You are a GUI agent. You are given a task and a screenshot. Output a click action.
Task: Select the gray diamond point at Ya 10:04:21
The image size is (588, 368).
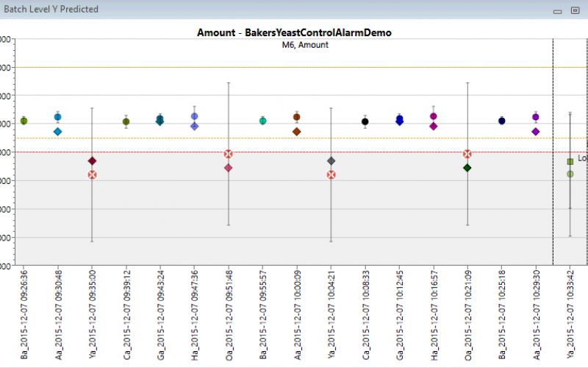pyautogui.click(x=331, y=161)
